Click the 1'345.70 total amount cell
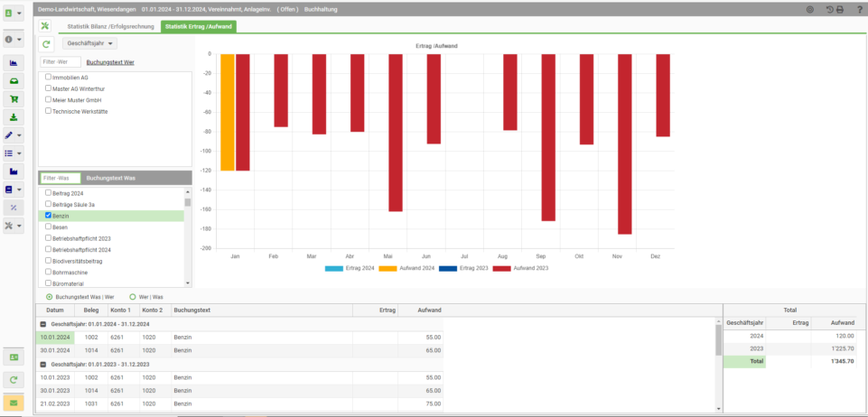Image resolution: width=868 pixels, height=417 pixels. (834, 361)
